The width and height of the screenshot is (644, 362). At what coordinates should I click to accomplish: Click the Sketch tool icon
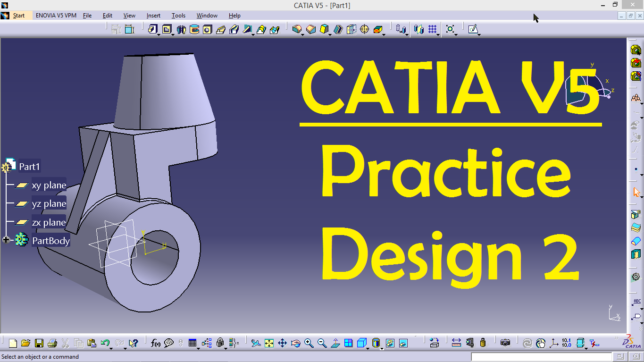pyautogui.click(x=473, y=29)
